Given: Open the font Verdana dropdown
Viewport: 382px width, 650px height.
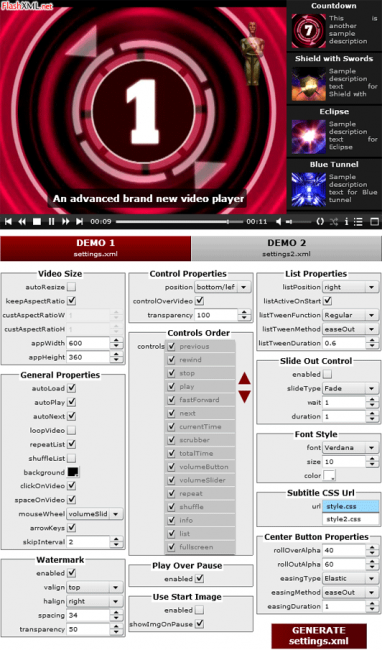Looking at the screenshot, I should (x=351, y=448).
